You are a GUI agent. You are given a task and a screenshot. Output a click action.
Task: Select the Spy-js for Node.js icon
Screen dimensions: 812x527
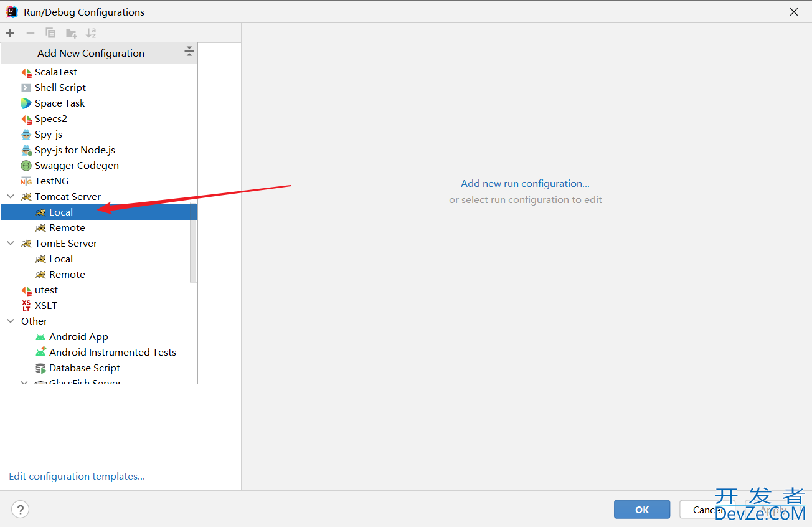[x=26, y=150]
